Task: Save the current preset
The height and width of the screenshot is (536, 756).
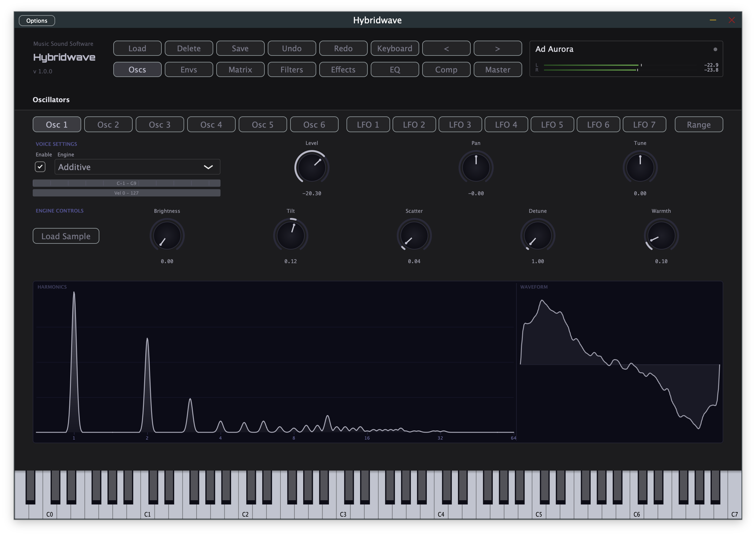Action: click(x=240, y=48)
